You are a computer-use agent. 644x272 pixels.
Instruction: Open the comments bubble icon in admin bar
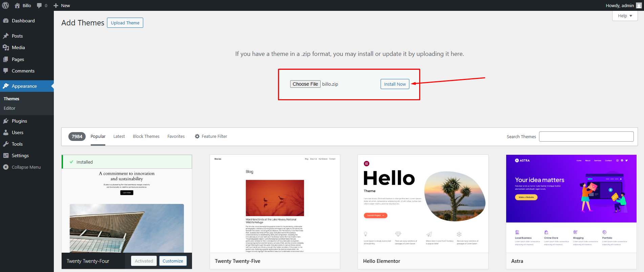click(40, 5)
